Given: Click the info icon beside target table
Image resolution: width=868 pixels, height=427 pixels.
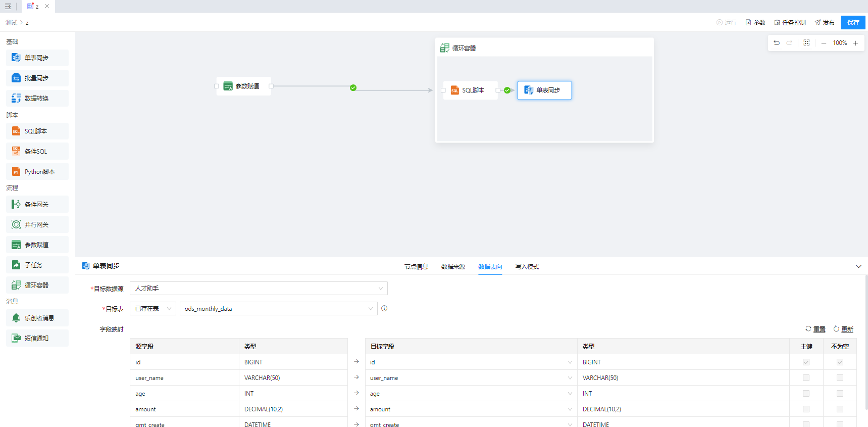Looking at the screenshot, I should 384,308.
